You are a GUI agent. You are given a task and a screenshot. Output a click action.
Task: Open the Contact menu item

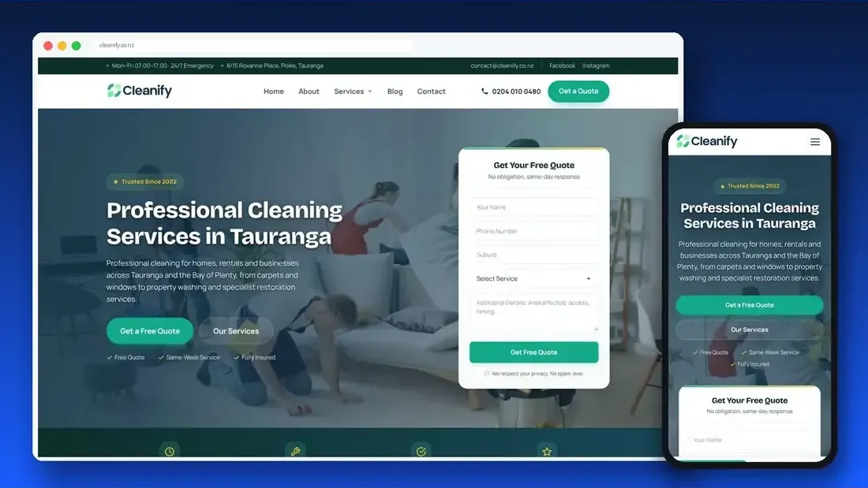tap(431, 91)
